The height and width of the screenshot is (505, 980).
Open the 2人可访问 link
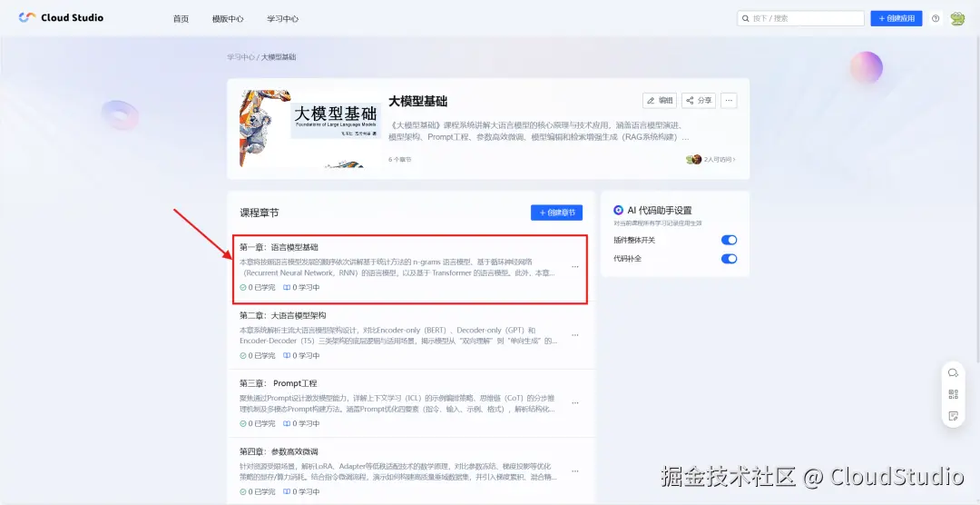point(720,160)
